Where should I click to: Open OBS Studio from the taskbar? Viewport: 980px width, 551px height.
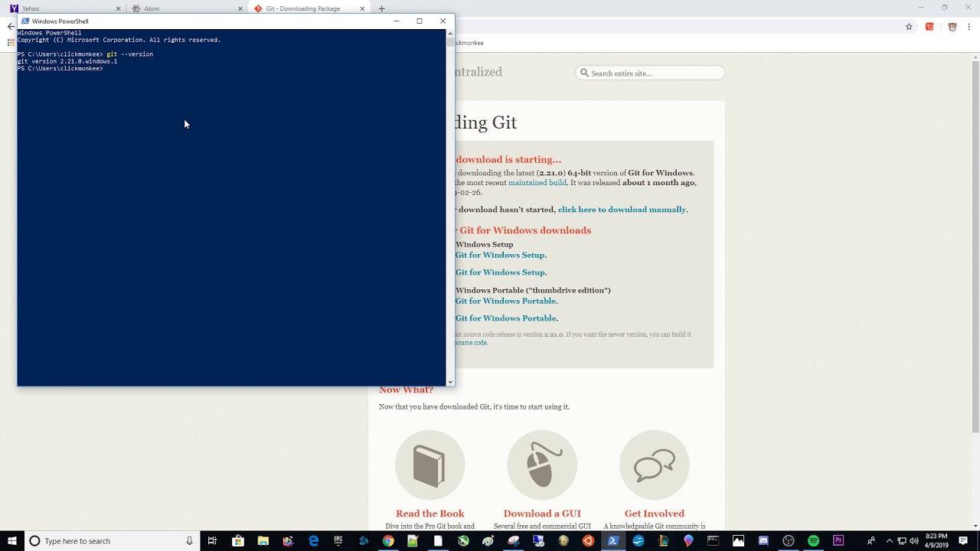[789, 541]
